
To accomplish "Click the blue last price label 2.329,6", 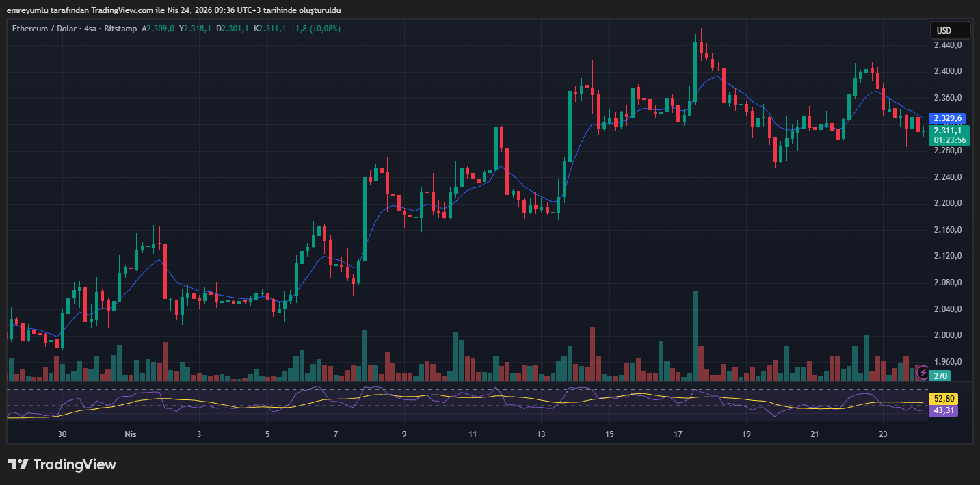I will 948,118.
